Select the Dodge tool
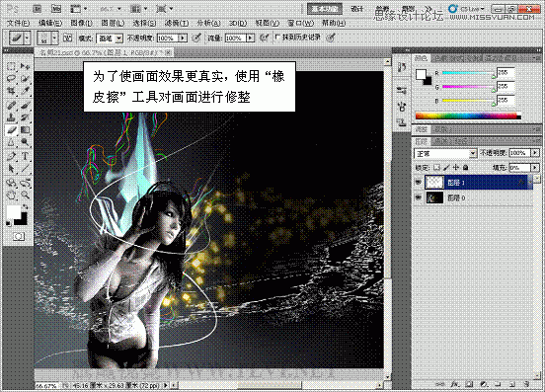Image resolution: width=545 pixels, height=392 pixels. pyautogui.click(x=25, y=142)
